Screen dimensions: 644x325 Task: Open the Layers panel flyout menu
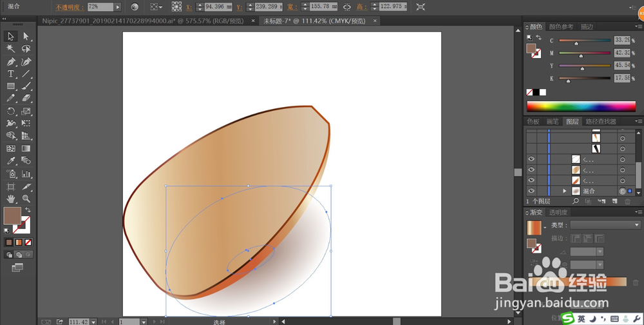click(x=639, y=121)
